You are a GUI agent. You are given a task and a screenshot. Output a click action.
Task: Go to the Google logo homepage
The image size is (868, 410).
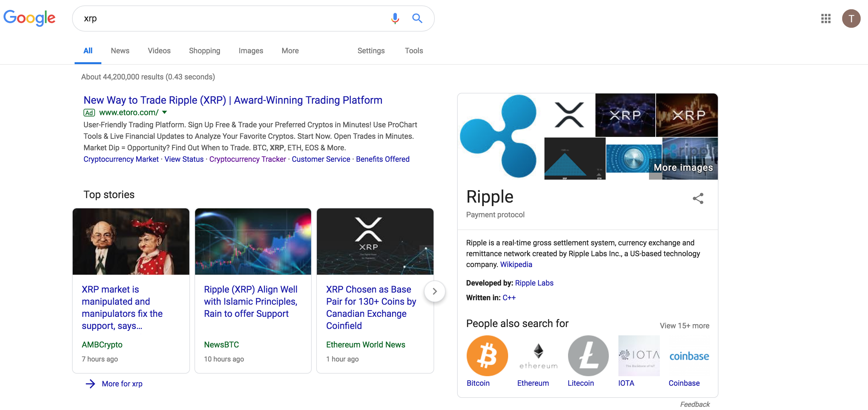click(x=29, y=18)
